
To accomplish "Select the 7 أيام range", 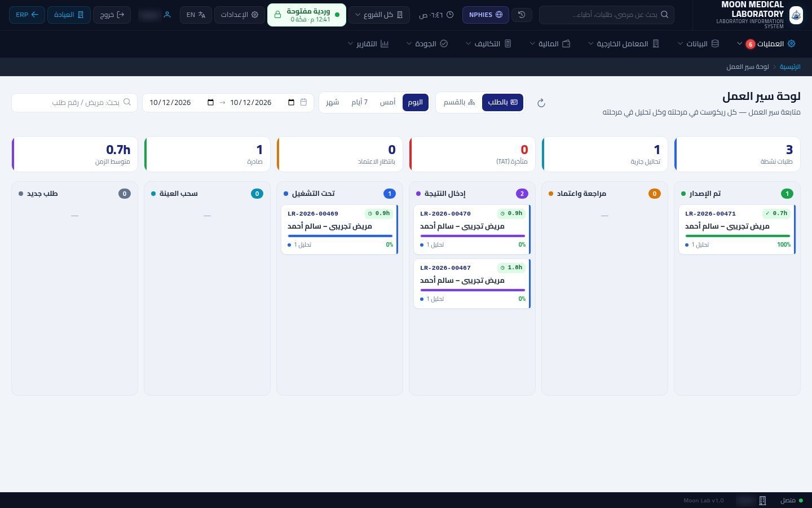I will 359,102.
